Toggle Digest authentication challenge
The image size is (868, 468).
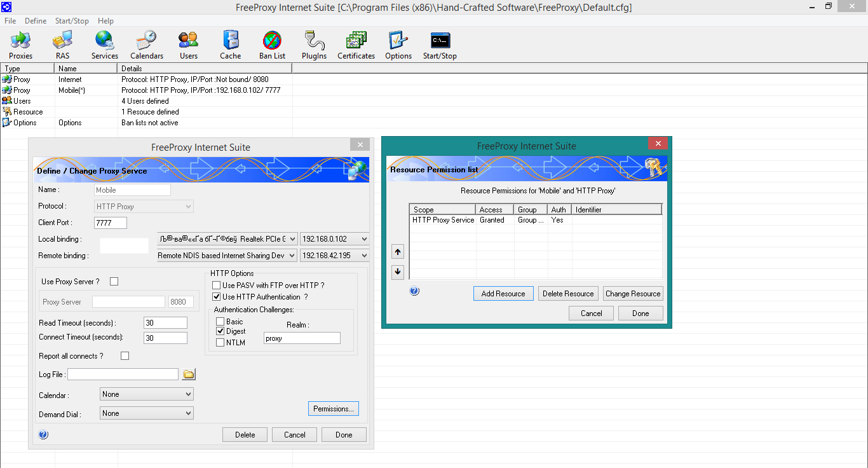220,331
